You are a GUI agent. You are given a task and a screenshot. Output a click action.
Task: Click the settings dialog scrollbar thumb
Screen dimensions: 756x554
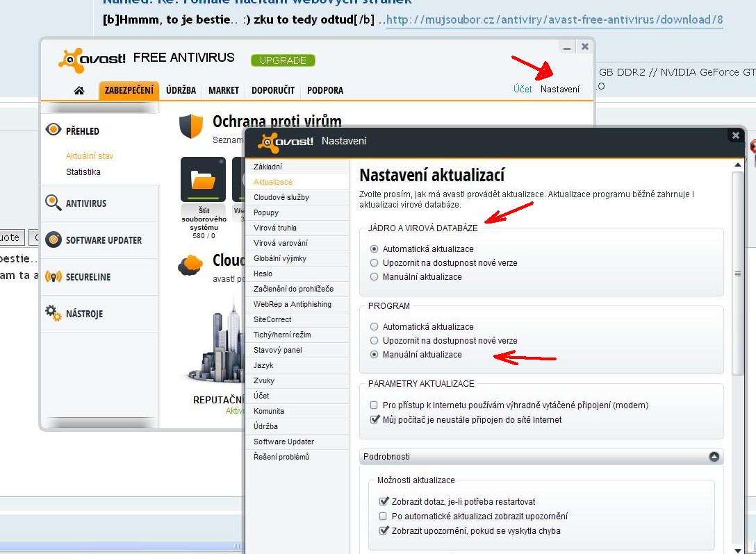(737, 273)
